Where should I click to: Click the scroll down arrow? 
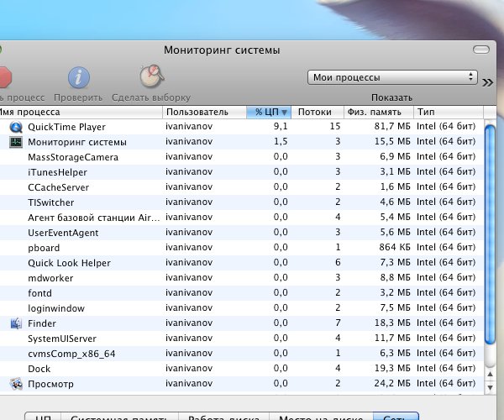(x=491, y=388)
